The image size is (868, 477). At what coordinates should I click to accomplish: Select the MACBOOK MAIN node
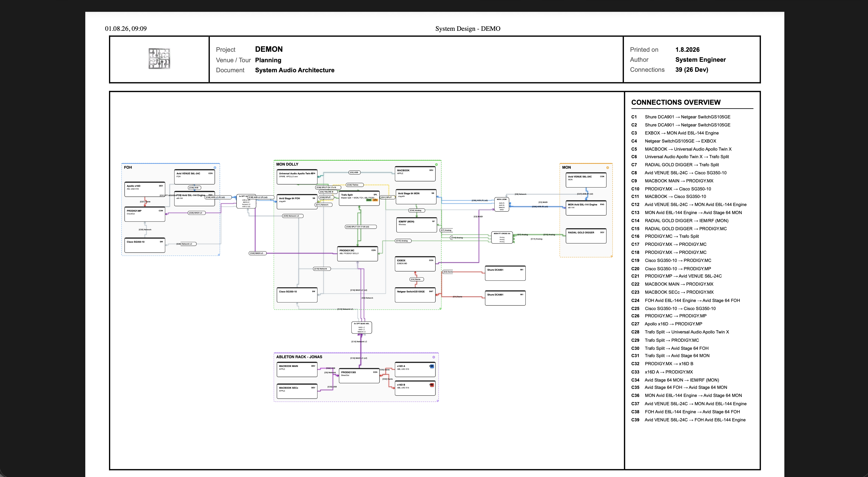(297, 369)
